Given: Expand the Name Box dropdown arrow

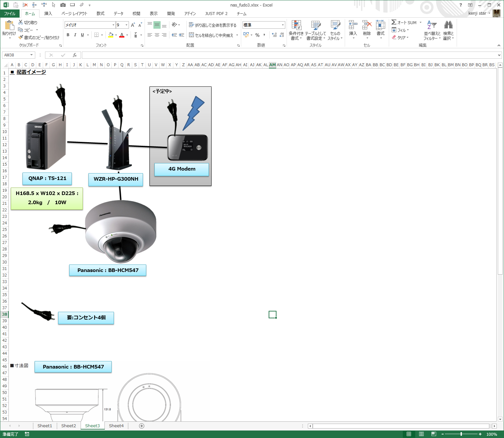Looking at the screenshot, I should [31, 55].
